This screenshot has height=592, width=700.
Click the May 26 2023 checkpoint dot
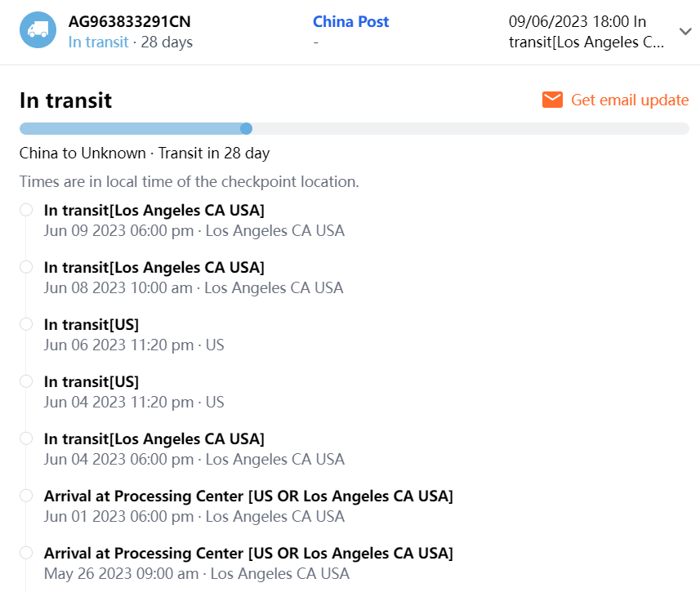pos(26,553)
